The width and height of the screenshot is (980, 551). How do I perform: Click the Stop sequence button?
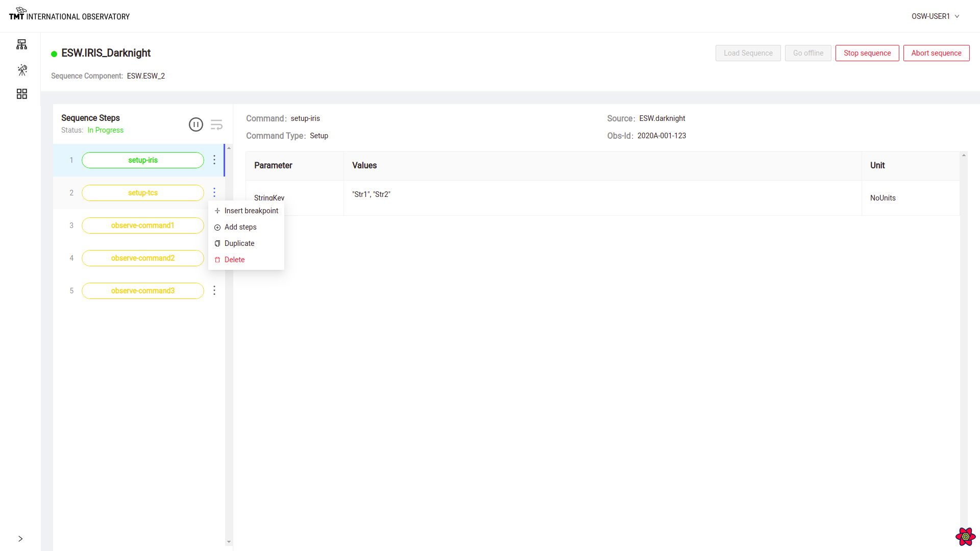867,53
